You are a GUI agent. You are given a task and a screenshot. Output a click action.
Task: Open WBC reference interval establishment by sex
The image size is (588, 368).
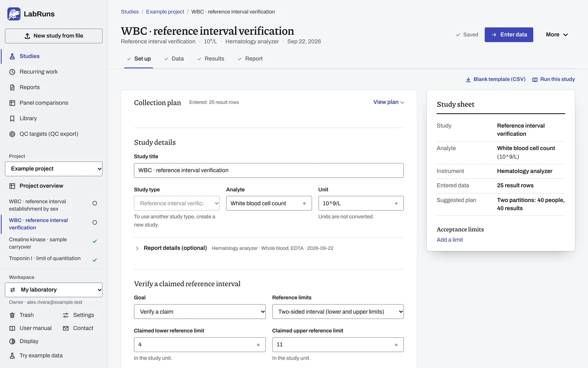tap(53, 205)
